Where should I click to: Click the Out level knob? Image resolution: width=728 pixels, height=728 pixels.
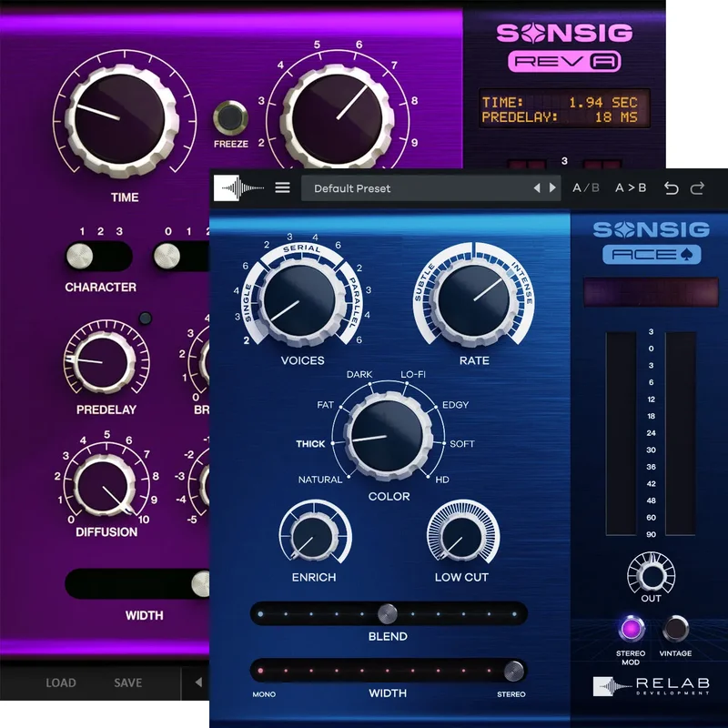[652, 576]
